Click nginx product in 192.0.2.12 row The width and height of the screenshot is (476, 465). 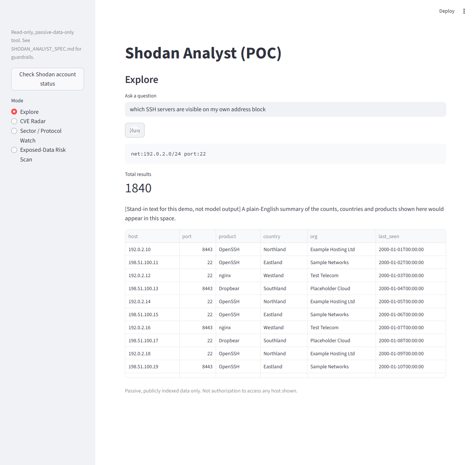(x=238, y=275)
